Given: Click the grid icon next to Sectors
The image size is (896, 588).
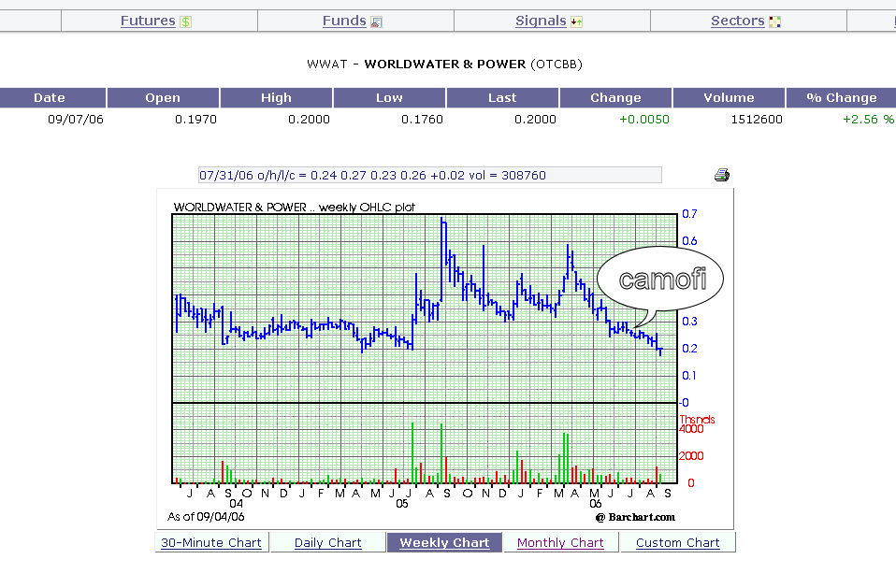Looking at the screenshot, I should [x=774, y=22].
